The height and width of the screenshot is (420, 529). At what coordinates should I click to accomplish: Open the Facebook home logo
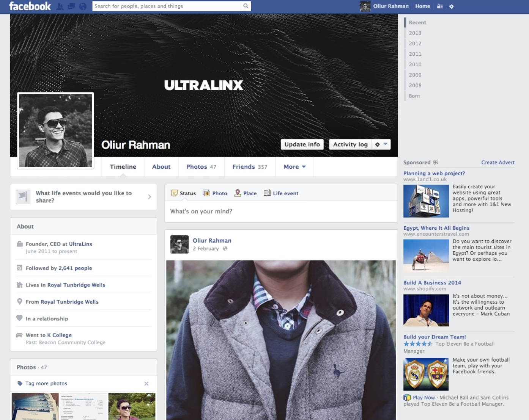point(30,6)
